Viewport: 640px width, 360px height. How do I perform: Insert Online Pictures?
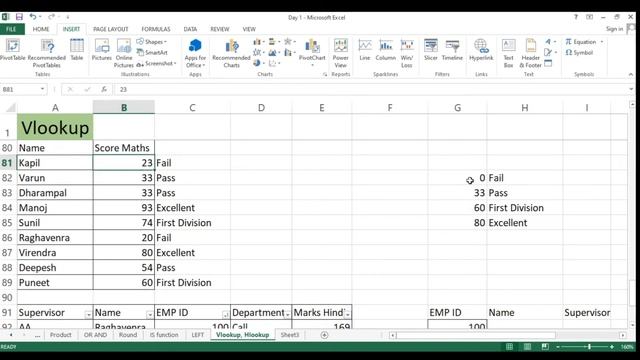tap(124, 53)
